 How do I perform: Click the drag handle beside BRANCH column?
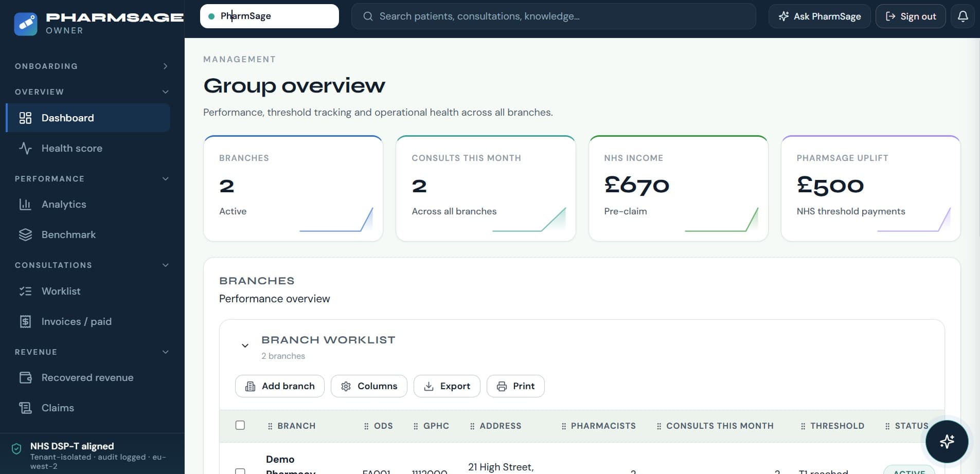[270, 426]
